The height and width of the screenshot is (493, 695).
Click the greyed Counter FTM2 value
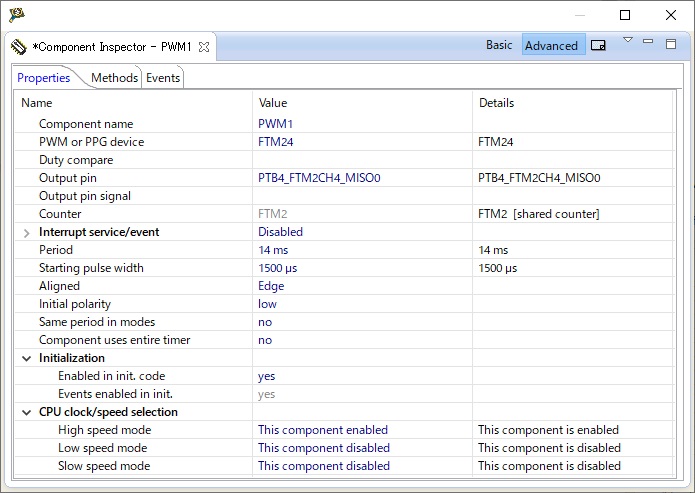tap(273, 214)
